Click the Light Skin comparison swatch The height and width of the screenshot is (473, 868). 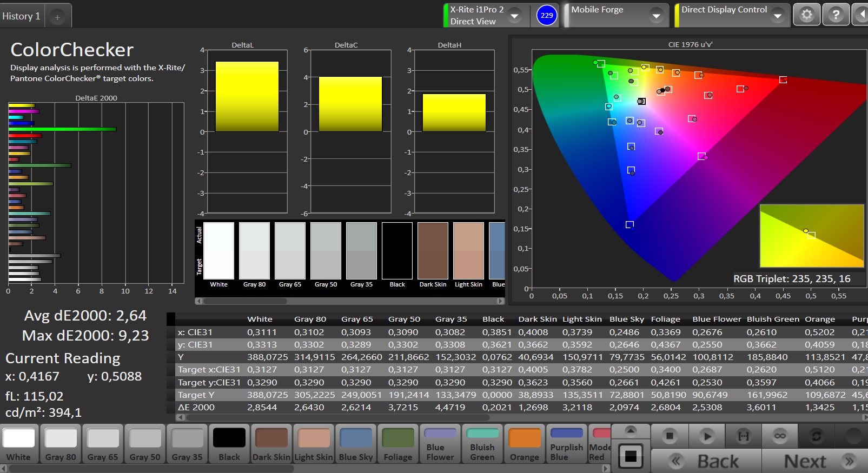[x=469, y=251]
